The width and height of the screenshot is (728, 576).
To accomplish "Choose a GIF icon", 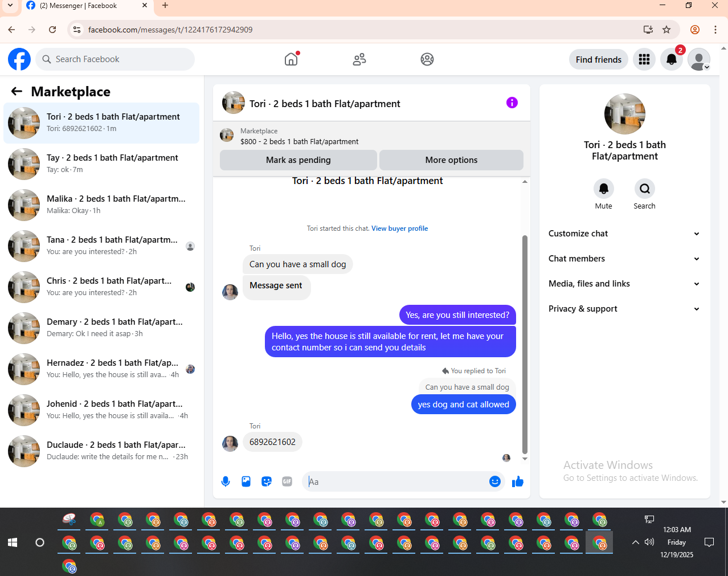I will point(287,481).
